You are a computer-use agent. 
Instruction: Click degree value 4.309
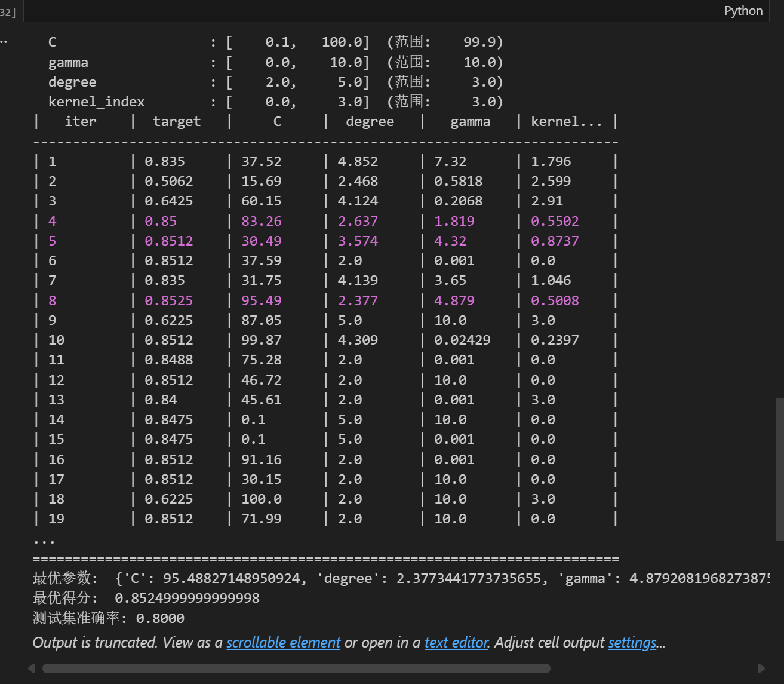pos(358,341)
